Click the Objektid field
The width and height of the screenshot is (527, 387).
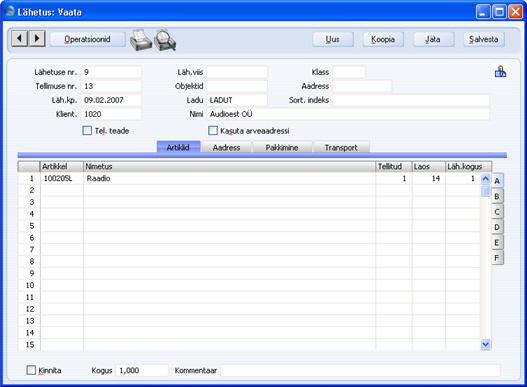[x=237, y=86]
